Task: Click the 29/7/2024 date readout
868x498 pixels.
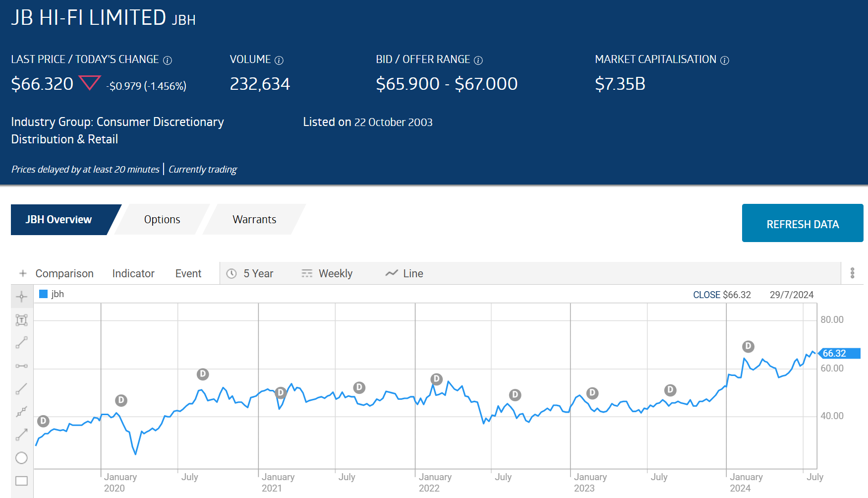Action: coord(792,295)
